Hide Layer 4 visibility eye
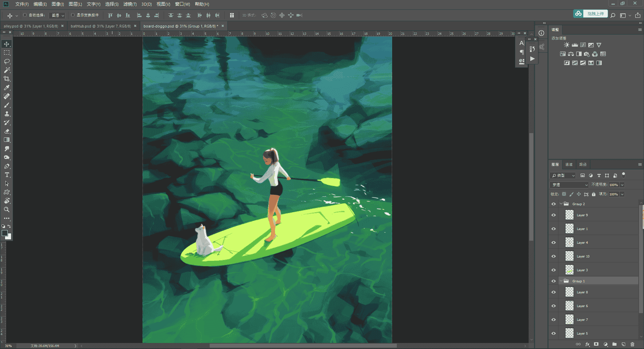644x349 pixels. pyautogui.click(x=553, y=243)
